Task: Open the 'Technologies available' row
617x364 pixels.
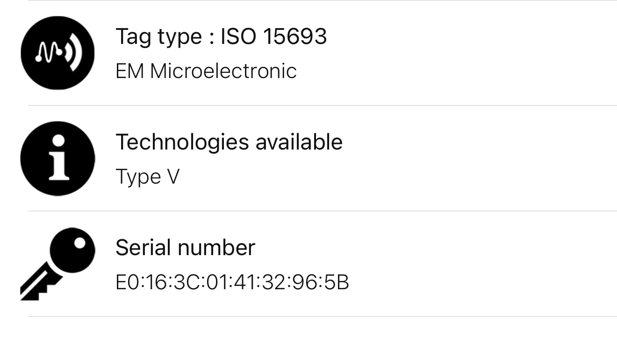Action: click(x=229, y=142)
